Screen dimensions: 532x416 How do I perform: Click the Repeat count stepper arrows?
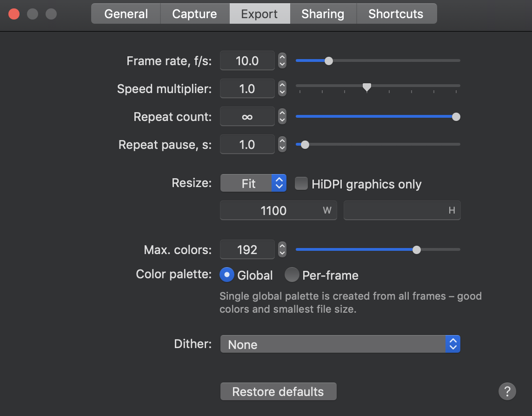pos(282,117)
